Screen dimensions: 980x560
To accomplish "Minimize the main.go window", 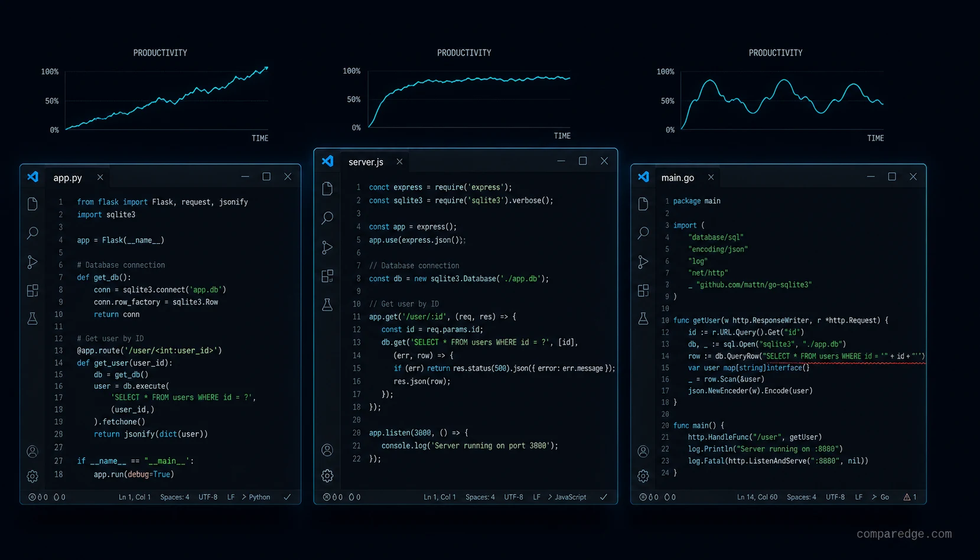I will 870,177.
